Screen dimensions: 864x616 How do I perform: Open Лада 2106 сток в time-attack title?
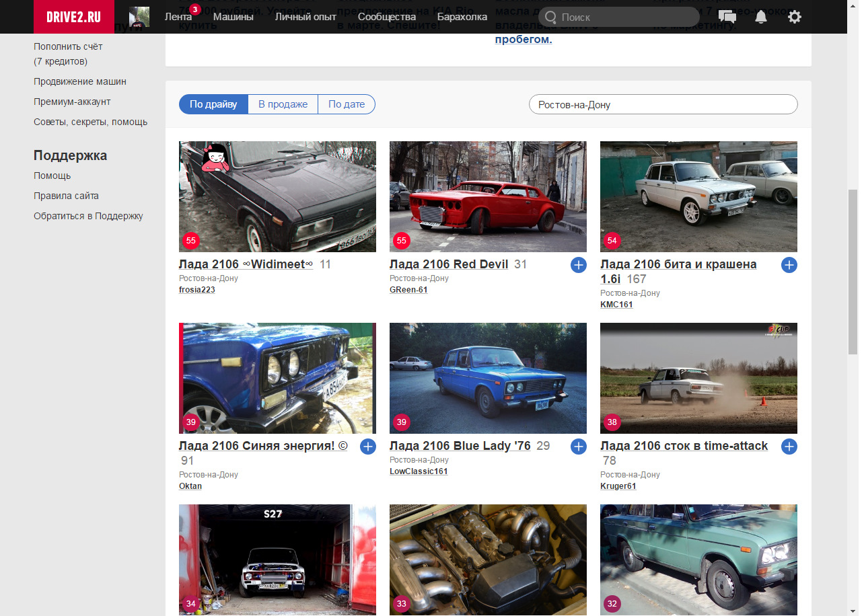click(684, 446)
